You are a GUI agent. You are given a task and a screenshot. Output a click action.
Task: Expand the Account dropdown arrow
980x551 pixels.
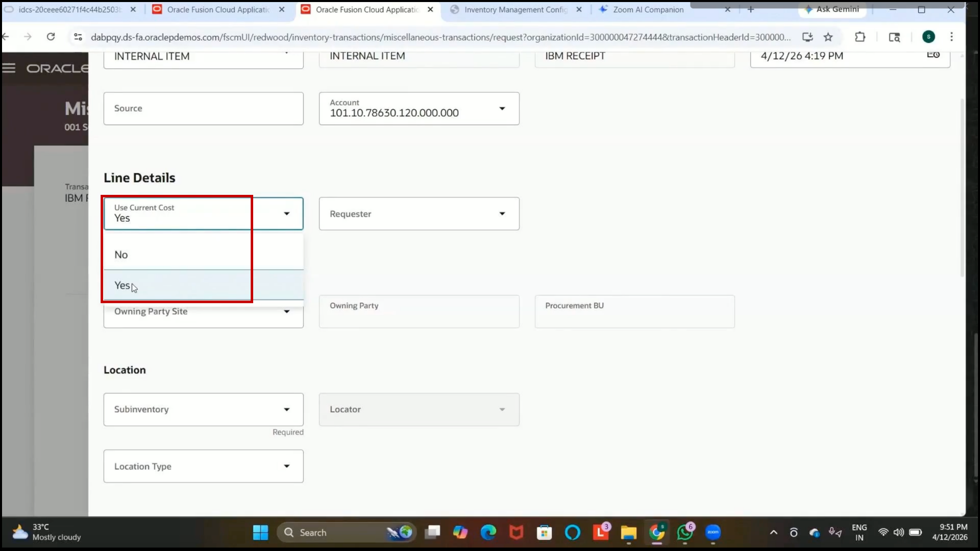pos(502,109)
